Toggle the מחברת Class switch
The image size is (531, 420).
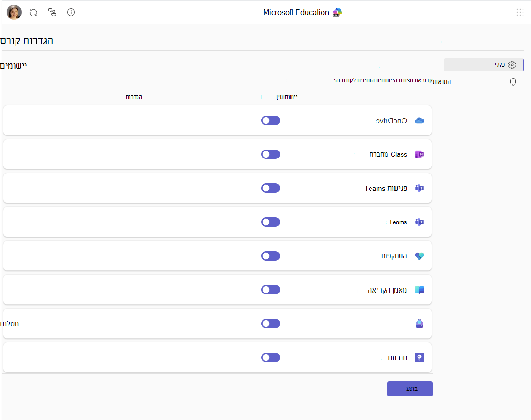click(x=271, y=154)
